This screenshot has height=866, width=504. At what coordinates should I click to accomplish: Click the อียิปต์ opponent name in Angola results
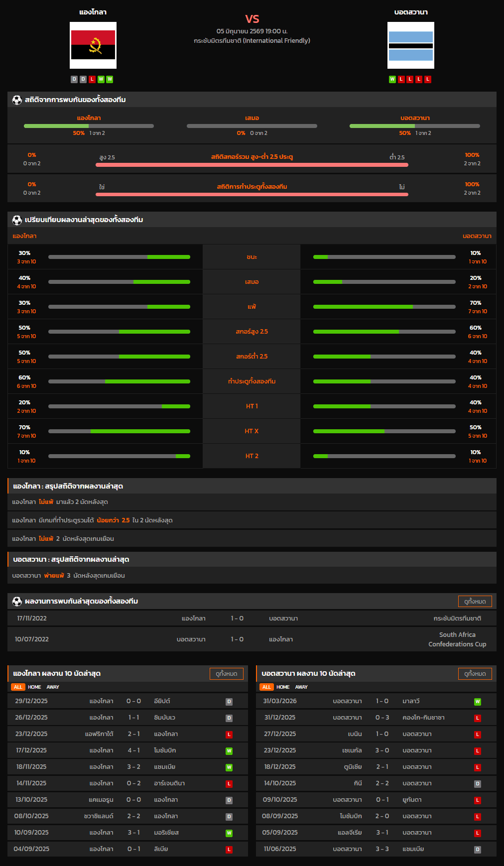click(162, 701)
